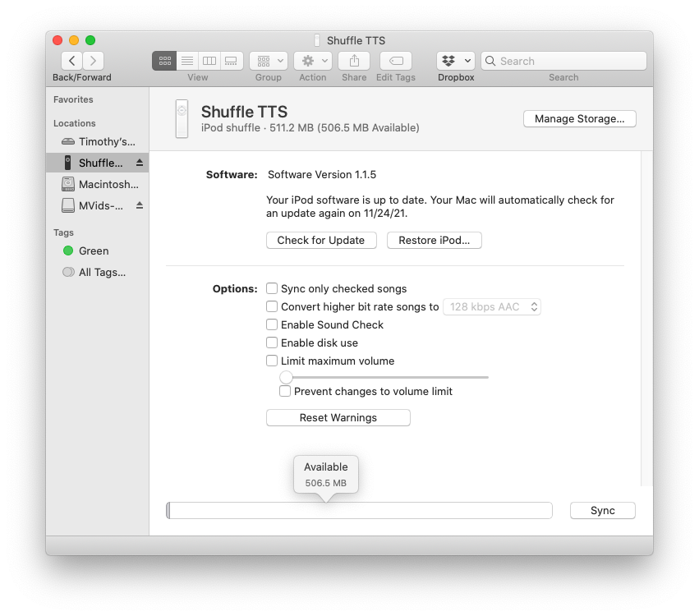Viewport: 699px width, 616px height.
Task: Select Timothy's... in Locations sidebar
Action: (97, 142)
